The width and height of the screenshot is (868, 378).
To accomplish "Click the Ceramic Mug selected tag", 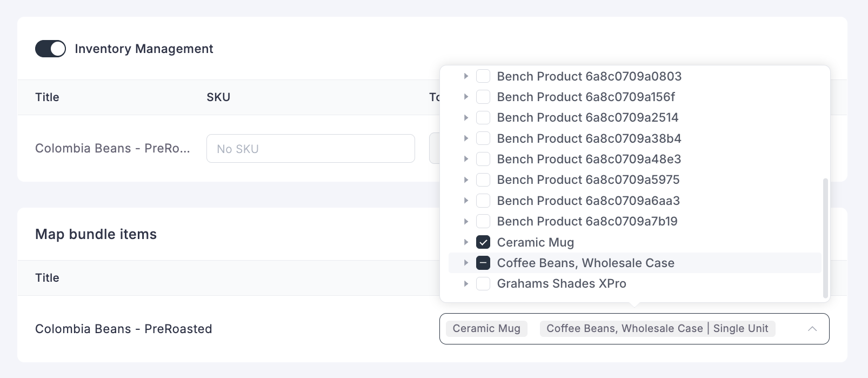I will (x=486, y=328).
